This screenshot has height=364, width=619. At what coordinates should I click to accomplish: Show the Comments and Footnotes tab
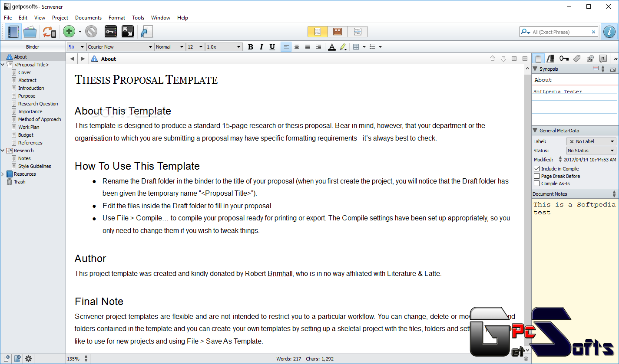(x=603, y=59)
